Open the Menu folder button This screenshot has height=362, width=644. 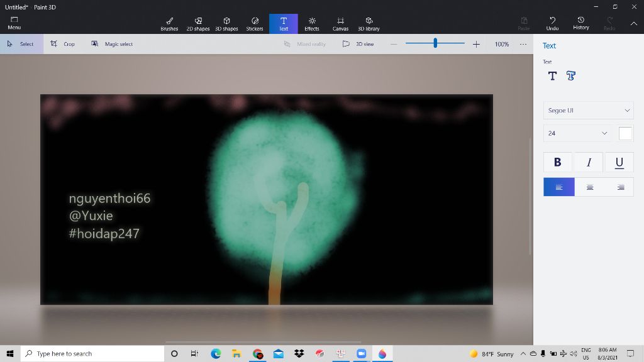pyautogui.click(x=14, y=23)
